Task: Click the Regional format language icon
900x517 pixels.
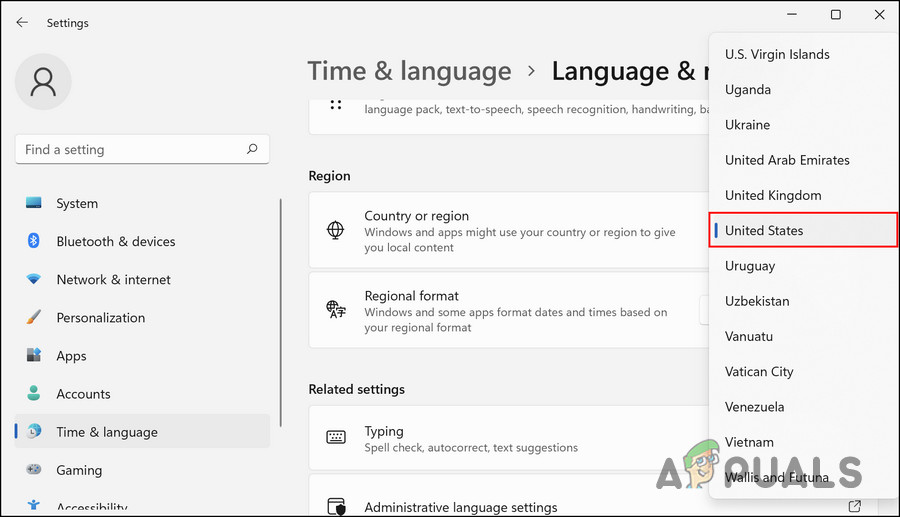Action: [x=336, y=309]
